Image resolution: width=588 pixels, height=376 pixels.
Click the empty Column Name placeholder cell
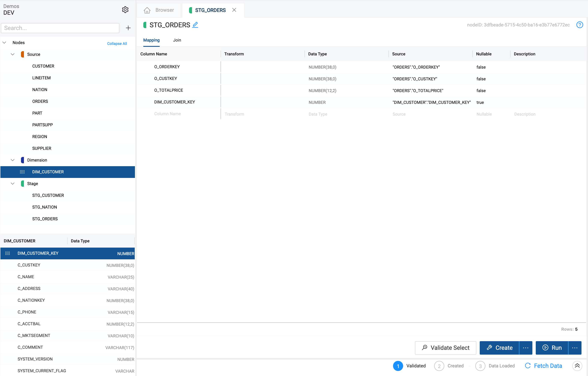point(167,114)
